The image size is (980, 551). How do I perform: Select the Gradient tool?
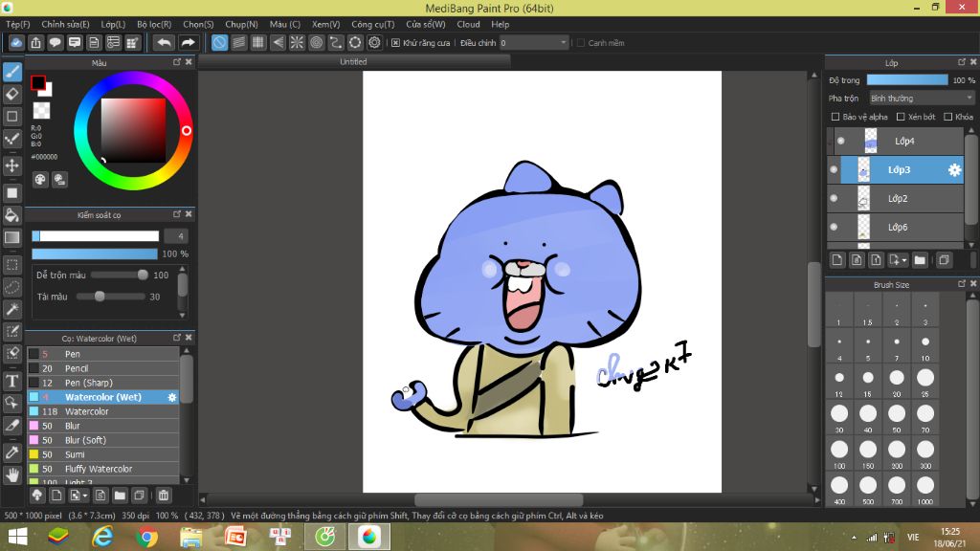pyautogui.click(x=11, y=238)
